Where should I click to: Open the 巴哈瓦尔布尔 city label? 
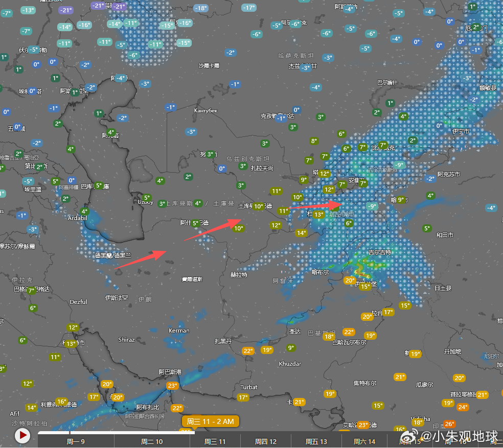(x=349, y=342)
